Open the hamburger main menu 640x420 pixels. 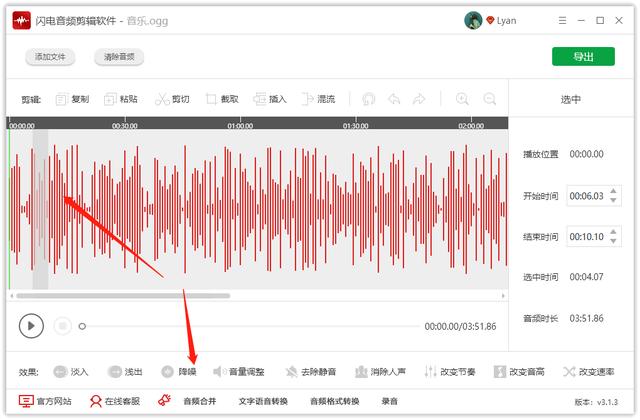(562, 20)
